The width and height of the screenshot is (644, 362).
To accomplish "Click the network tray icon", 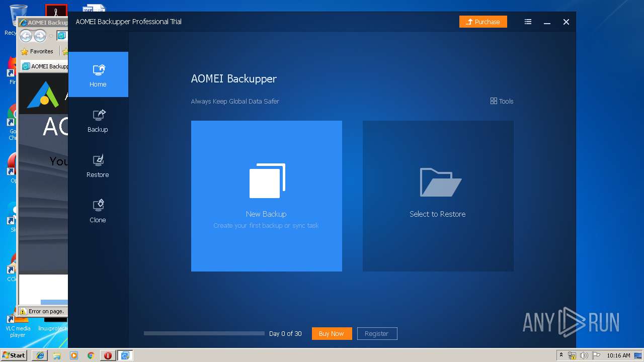I will click(x=572, y=355).
